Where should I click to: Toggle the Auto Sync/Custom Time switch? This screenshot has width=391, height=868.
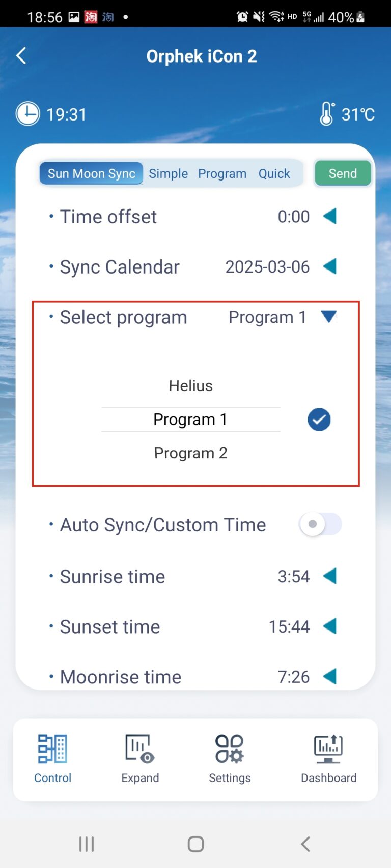point(320,524)
